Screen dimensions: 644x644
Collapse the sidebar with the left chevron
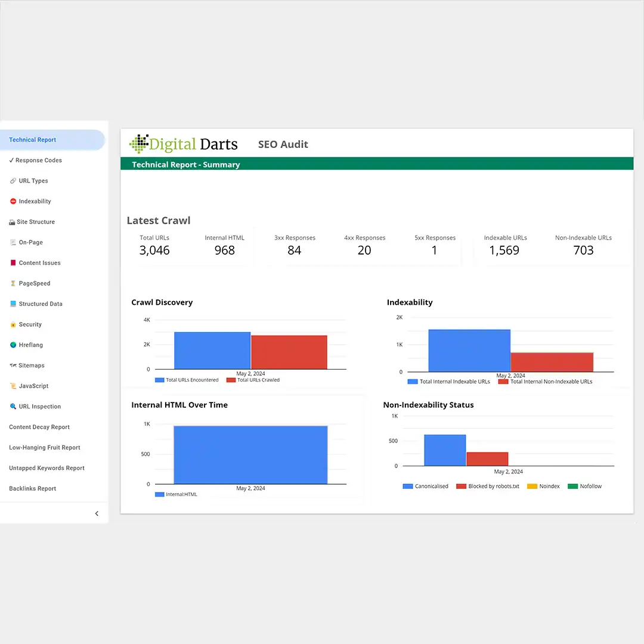pyautogui.click(x=97, y=513)
